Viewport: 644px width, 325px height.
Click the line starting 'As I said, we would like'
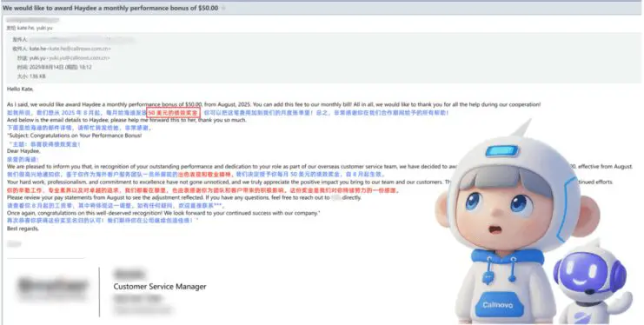[274, 104]
